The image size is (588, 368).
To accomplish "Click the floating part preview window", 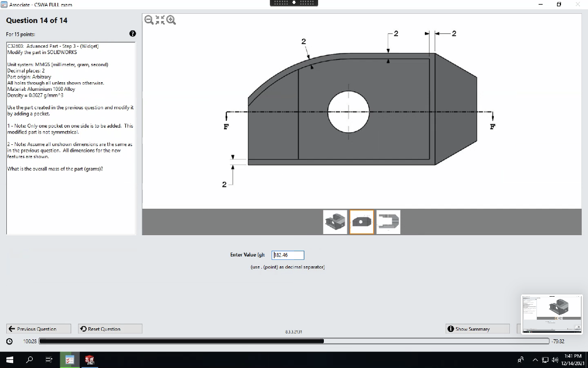I will [551, 313].
